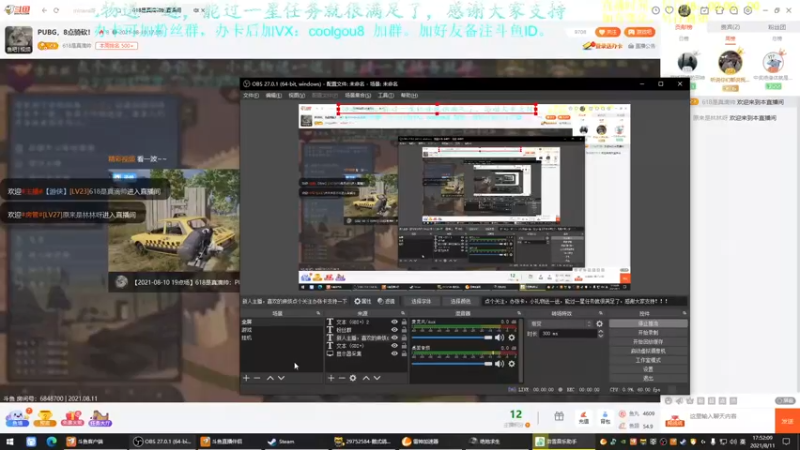Open the 渐变 transition type dropdown
The image size is (800, 450).
tap(561, 324)
